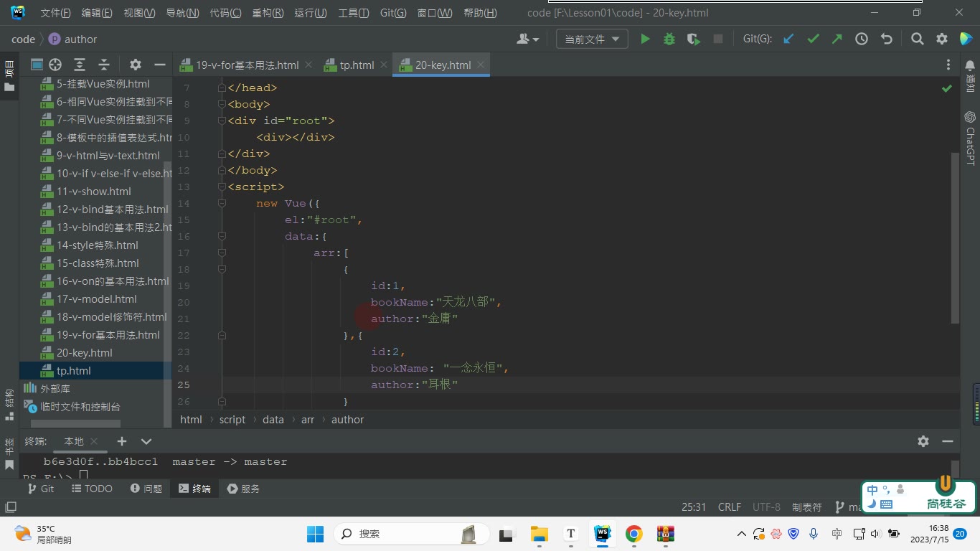Open terminal settings gear
This screenshot has width=980, height=551.
click(x=923, y=441)
